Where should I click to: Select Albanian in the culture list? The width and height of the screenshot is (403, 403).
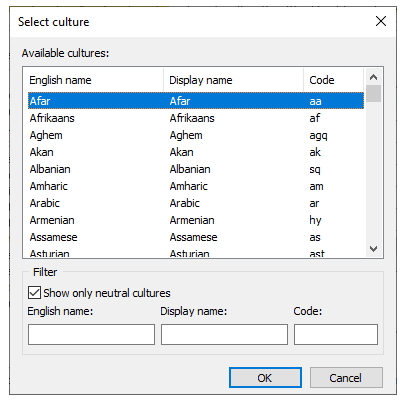tap(196, 169)
